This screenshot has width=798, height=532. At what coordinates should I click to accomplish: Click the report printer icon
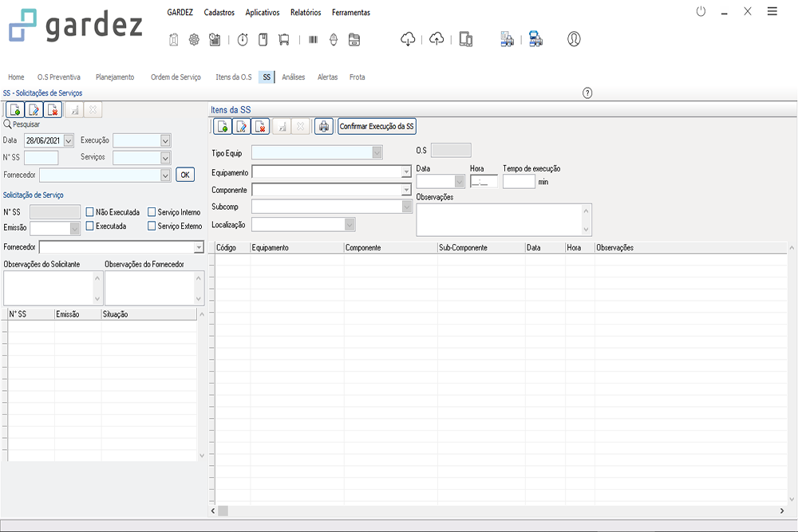click(507, 39)
